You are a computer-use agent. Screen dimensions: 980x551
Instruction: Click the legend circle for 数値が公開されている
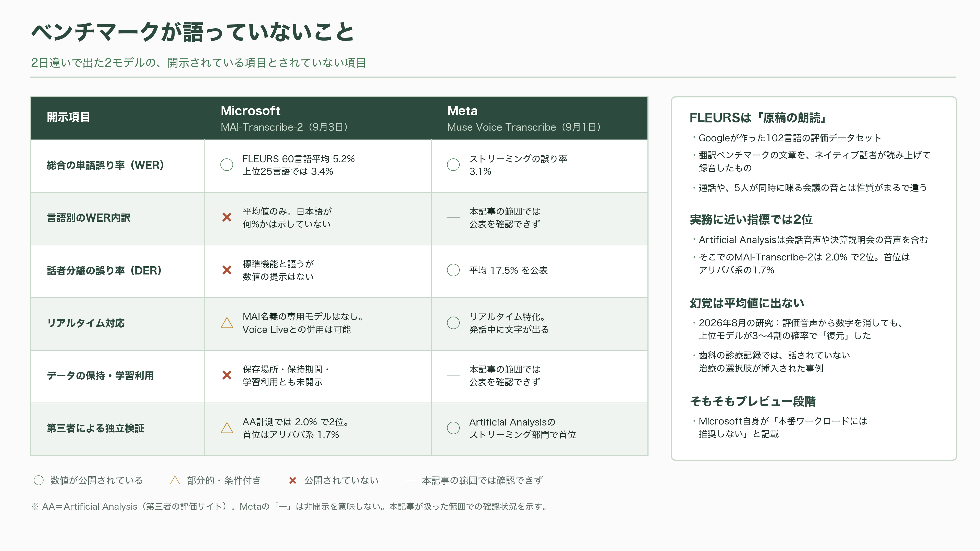(x=39, y=480)
